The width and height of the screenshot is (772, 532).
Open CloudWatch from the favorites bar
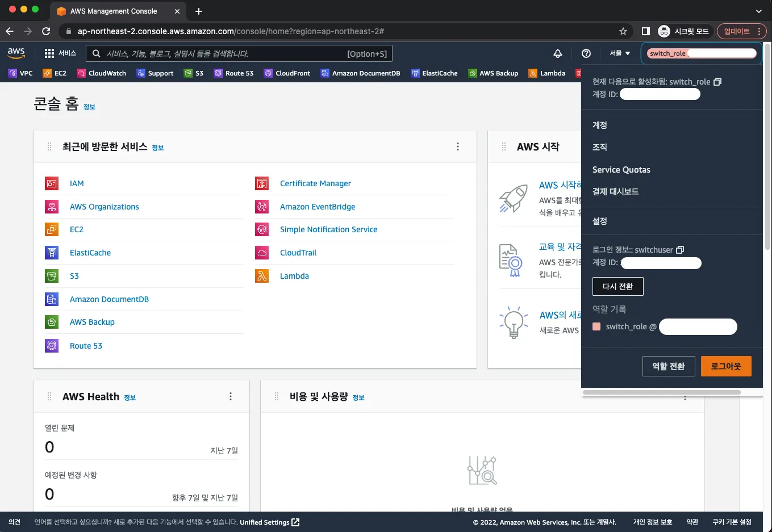point(102,73)
